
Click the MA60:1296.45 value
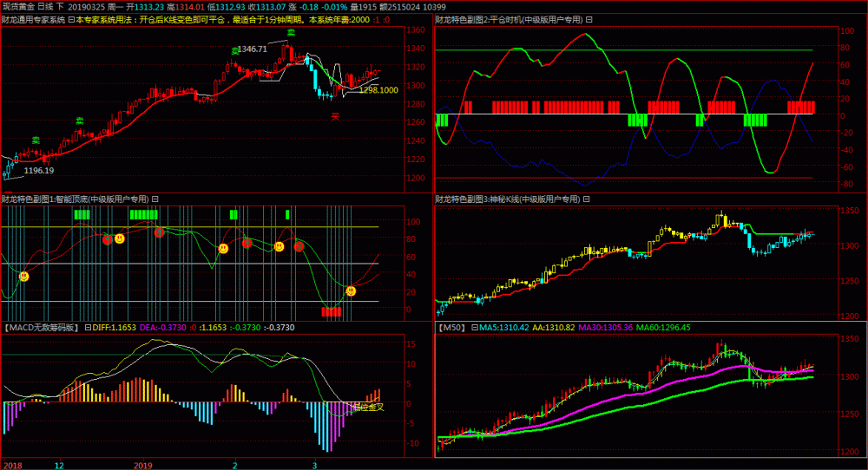[663, 327]
